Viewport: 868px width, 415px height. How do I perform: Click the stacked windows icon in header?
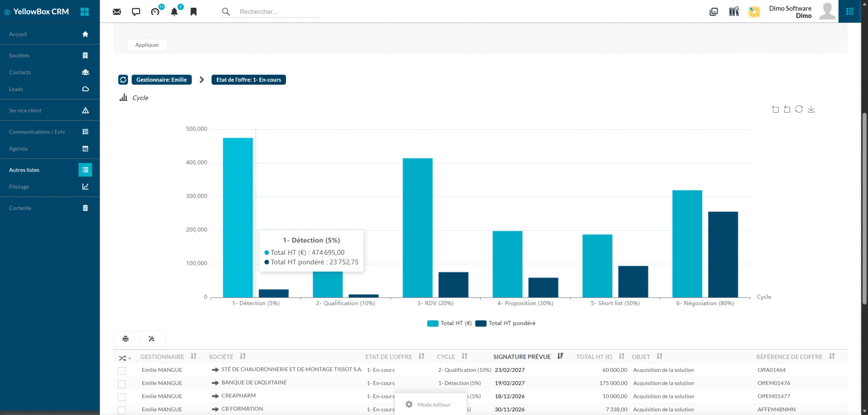click(714, 12)
